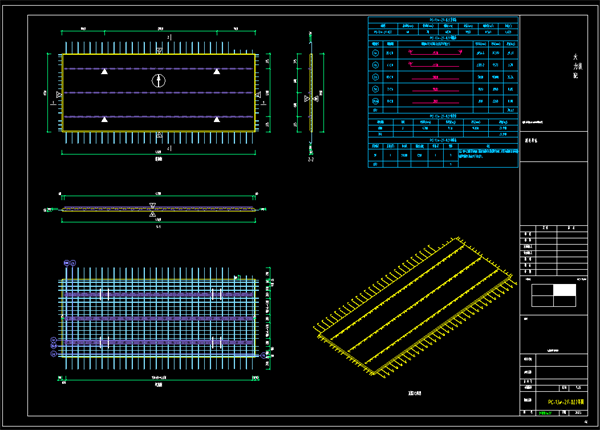Select the yellow isometric slab model
This screenshot has height=430, width=600.
coord(414,307)
